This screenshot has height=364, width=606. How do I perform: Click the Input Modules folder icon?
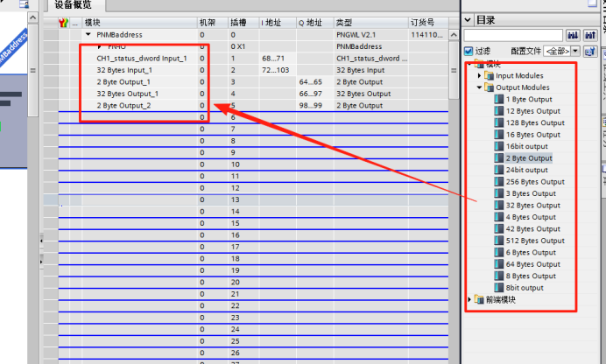pyautogui.click(x=489, y=75)
